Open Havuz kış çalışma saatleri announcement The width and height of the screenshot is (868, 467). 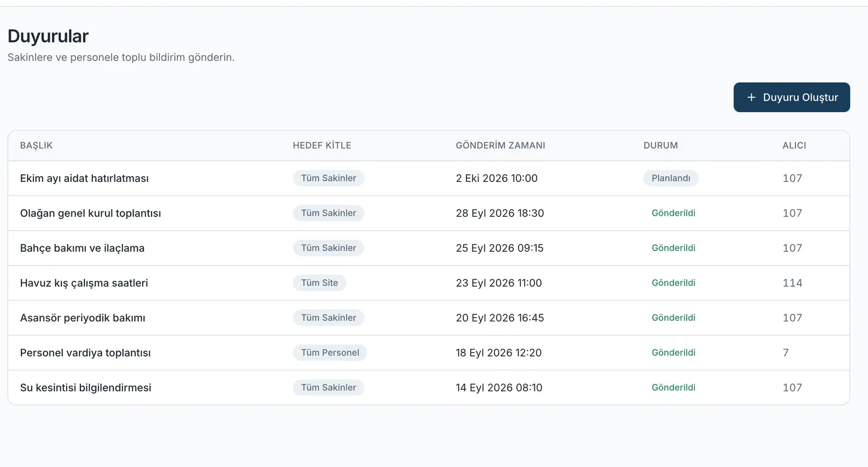point(429,283)
